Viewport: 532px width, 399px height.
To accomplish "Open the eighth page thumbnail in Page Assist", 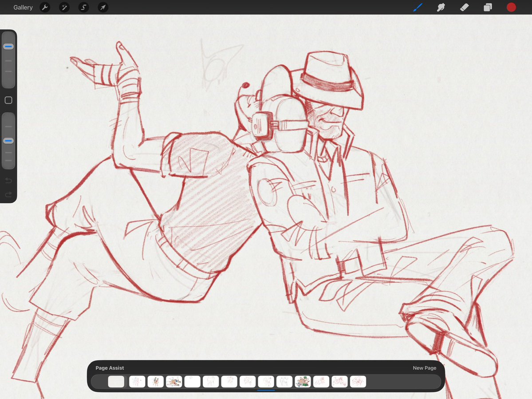I will [247, 382].
